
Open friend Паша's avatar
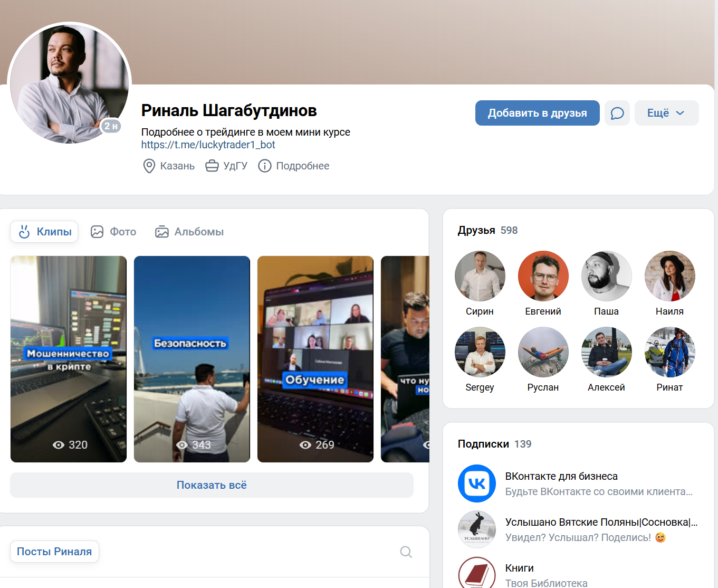(607, 276)
